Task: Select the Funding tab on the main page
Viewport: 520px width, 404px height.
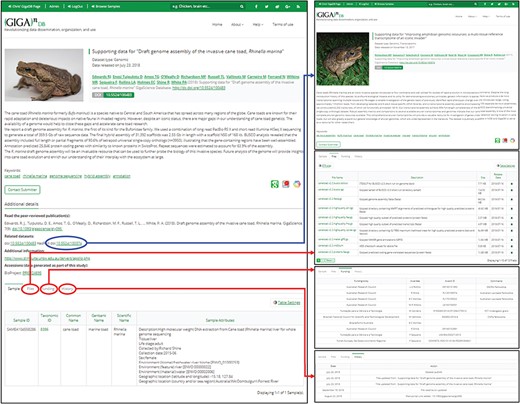Action: tap(48, 289)
